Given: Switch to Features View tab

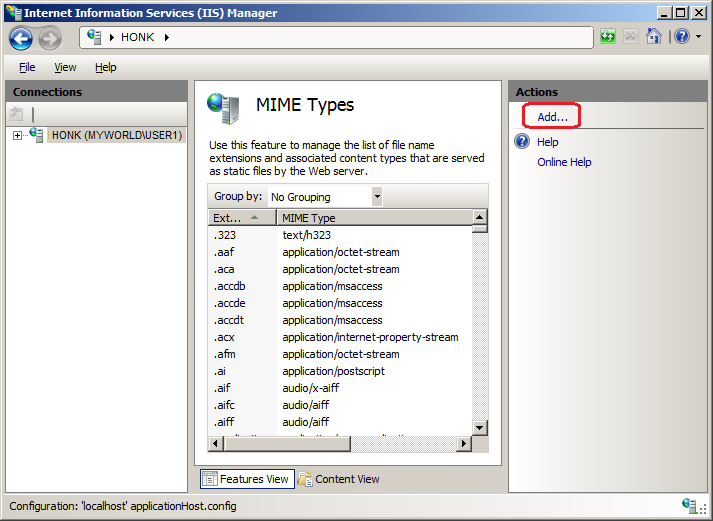Looking at the screenshot, I should coord(246,479).
